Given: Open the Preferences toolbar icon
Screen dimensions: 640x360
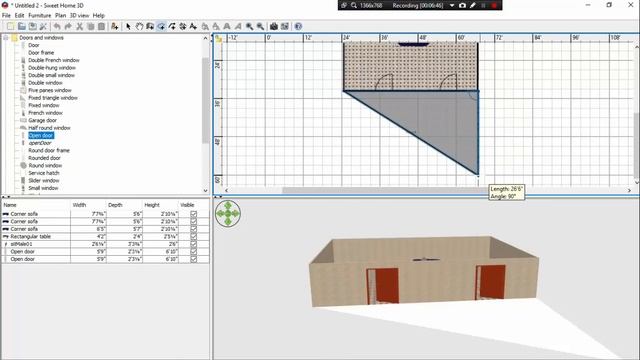Looking at the screenshot, I should pos(43,26).
